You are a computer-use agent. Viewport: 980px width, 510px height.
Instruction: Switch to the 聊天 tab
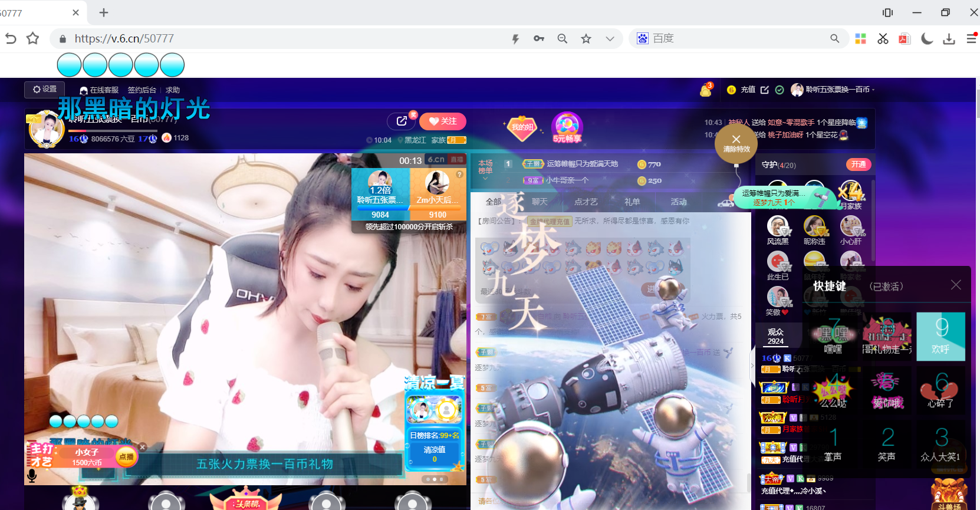(x=540, y=202)
